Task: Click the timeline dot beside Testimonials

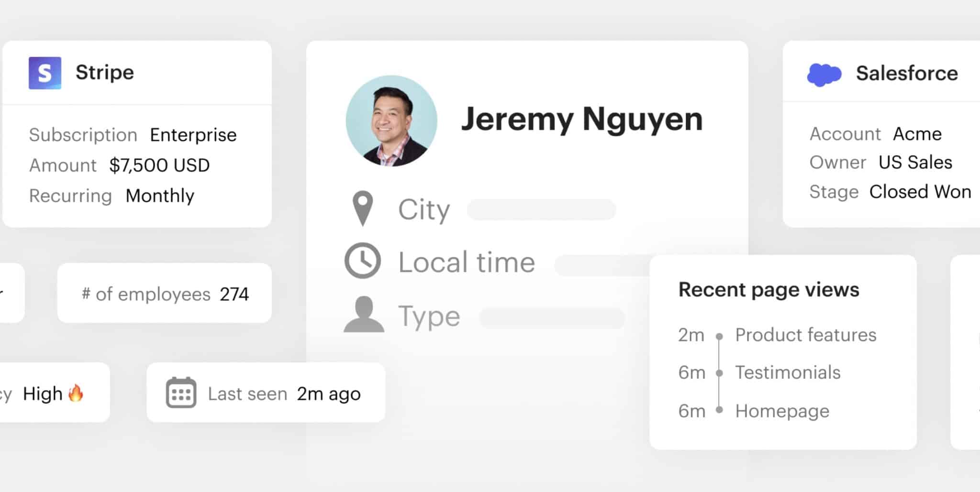Action: point(719,373)
